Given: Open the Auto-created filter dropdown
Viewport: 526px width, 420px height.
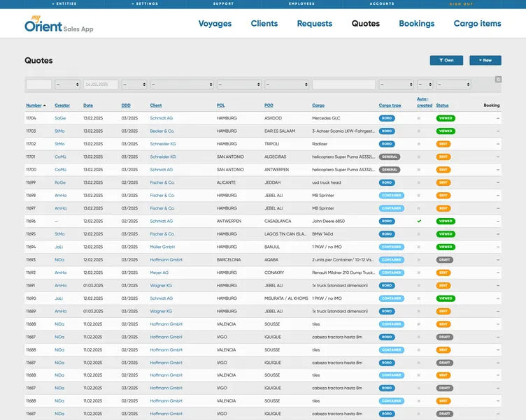Looking at the screenshot, I should (x=425, y=85).
